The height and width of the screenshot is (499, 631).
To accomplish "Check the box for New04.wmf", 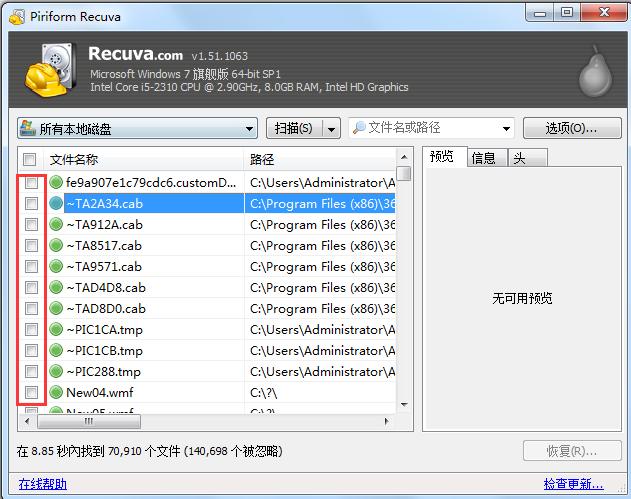I will click(31, 392).
